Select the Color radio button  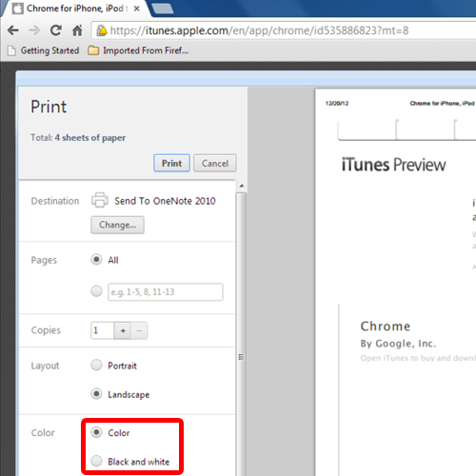(96, 432)
